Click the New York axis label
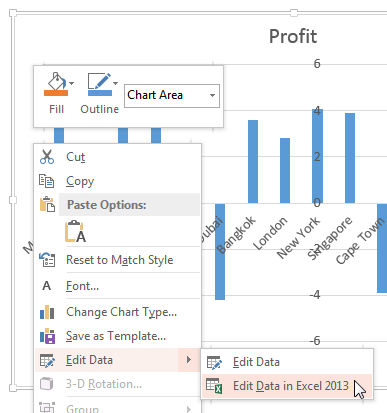Image resolution: width=387 pixels, height=413 pixels. [298, 238]
